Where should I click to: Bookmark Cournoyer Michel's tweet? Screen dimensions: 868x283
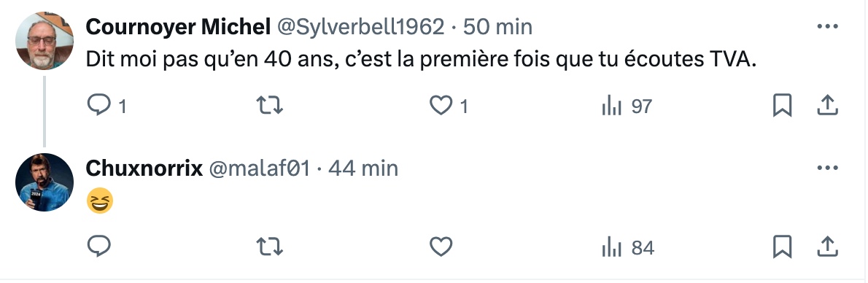pyautogui.click(x=782, y=105)
